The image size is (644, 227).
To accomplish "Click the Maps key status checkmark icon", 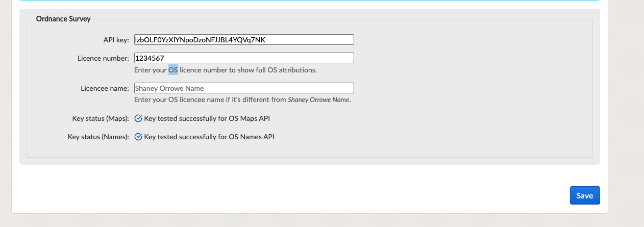I will click(138, 118).
